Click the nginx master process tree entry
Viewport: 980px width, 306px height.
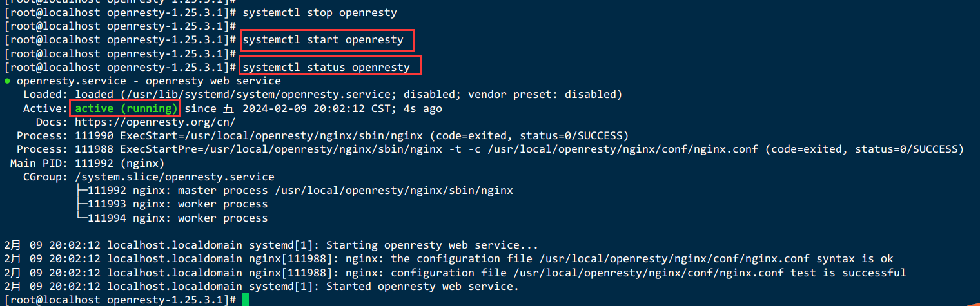(x=294, y=191)
